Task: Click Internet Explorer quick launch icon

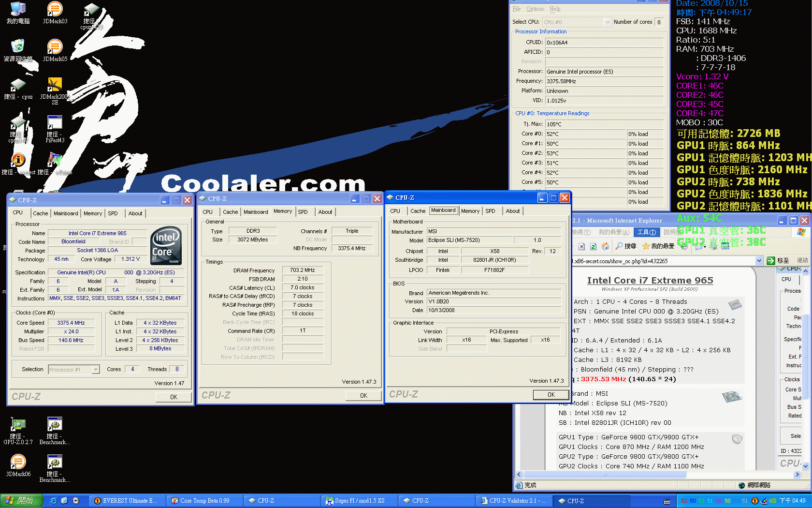Action: click(53, 501)
